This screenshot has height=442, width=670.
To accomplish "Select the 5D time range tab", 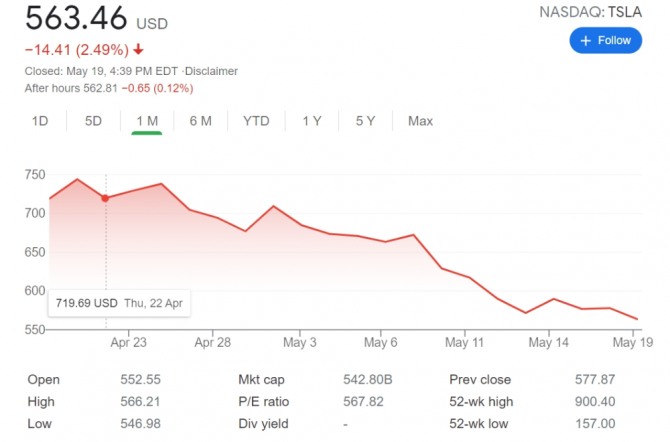I will point(93,121).
